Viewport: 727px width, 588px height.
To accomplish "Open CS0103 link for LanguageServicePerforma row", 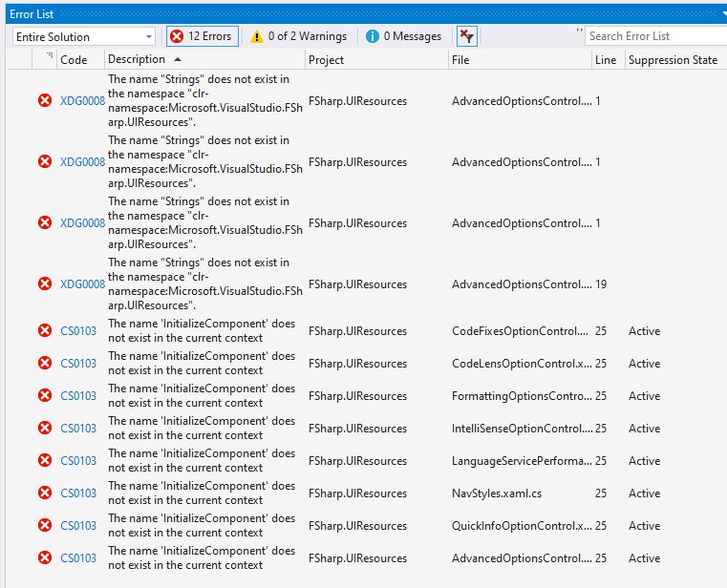I will pyautogui.click(x=78, y=461).
